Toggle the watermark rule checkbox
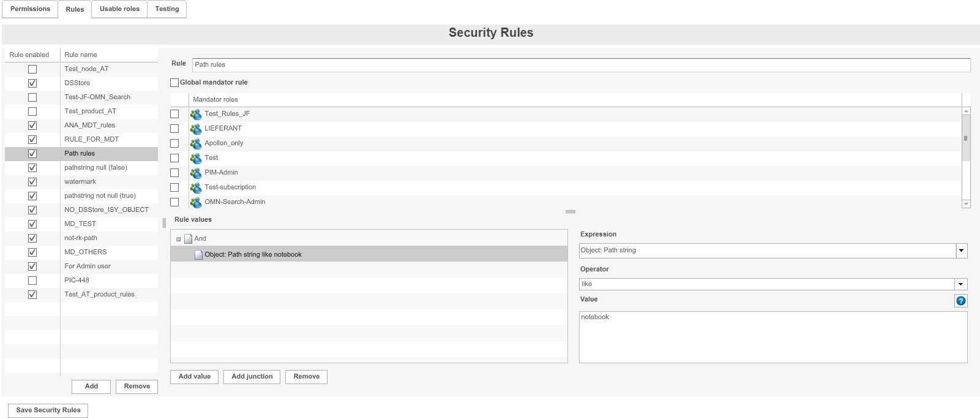980x419 pixels. [x=32, y=182]
